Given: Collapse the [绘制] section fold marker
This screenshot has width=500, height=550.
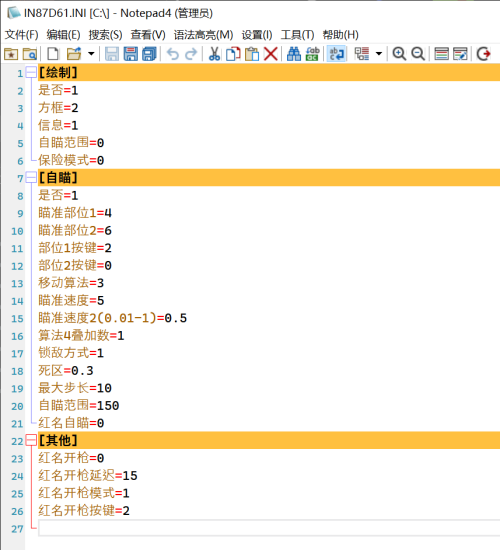Looking at the screenshot, I should click(31, 73).
